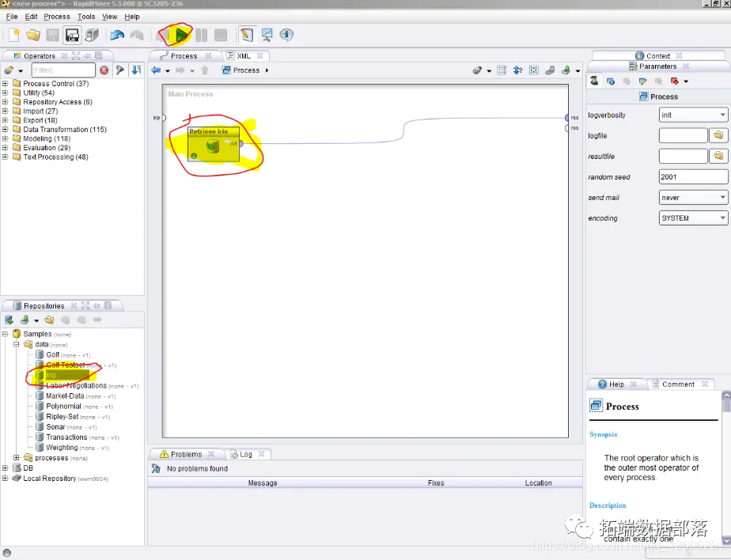Click the add repository icon in Repositories panel
Screen dimensions: 731x560
9,320
